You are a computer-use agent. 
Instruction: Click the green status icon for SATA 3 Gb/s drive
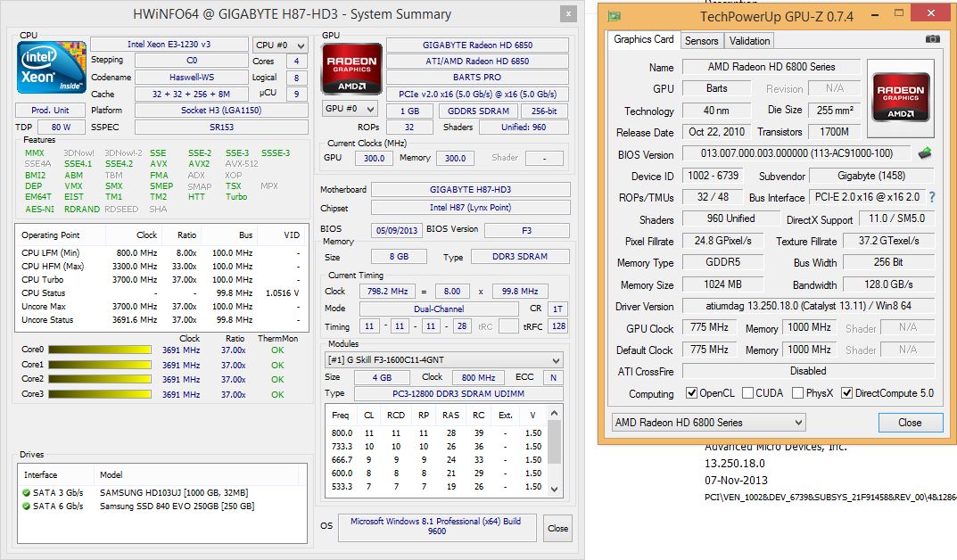(26, 492)
